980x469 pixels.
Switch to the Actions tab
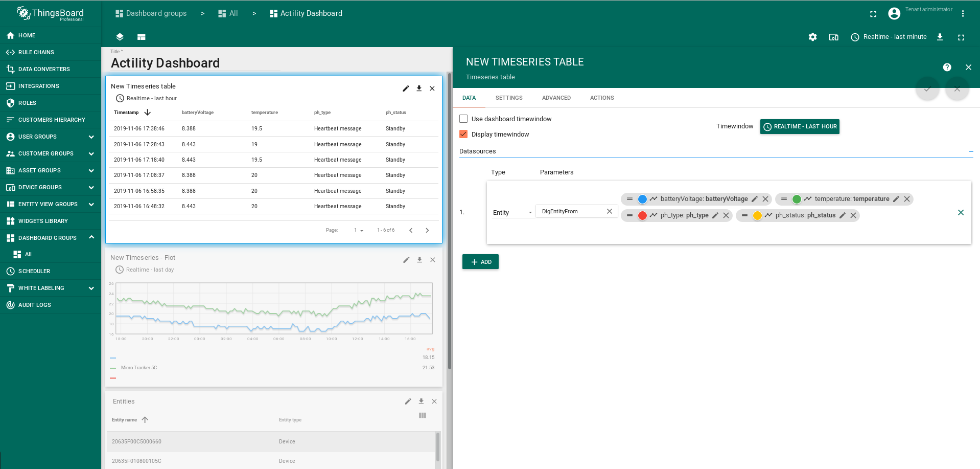(x=602, y=98)
